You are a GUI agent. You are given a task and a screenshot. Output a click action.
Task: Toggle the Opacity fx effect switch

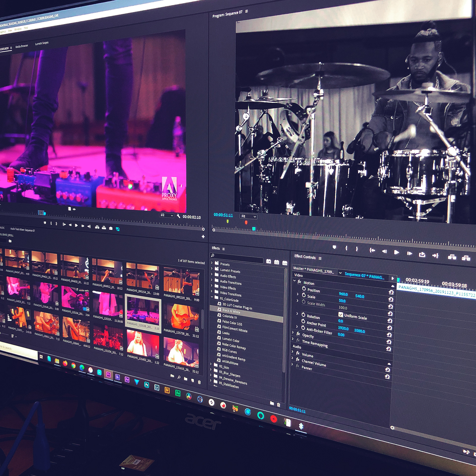(x=298, y=334)
